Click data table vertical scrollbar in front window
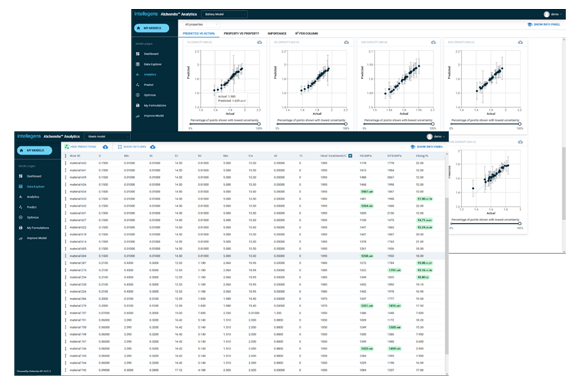Viewport: 580px width, 386px height. 446,275
